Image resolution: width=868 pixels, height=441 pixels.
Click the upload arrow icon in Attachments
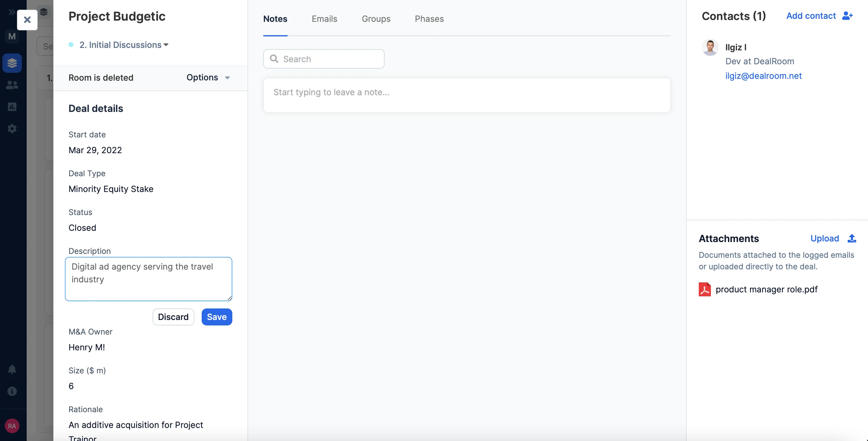(852, 238)
